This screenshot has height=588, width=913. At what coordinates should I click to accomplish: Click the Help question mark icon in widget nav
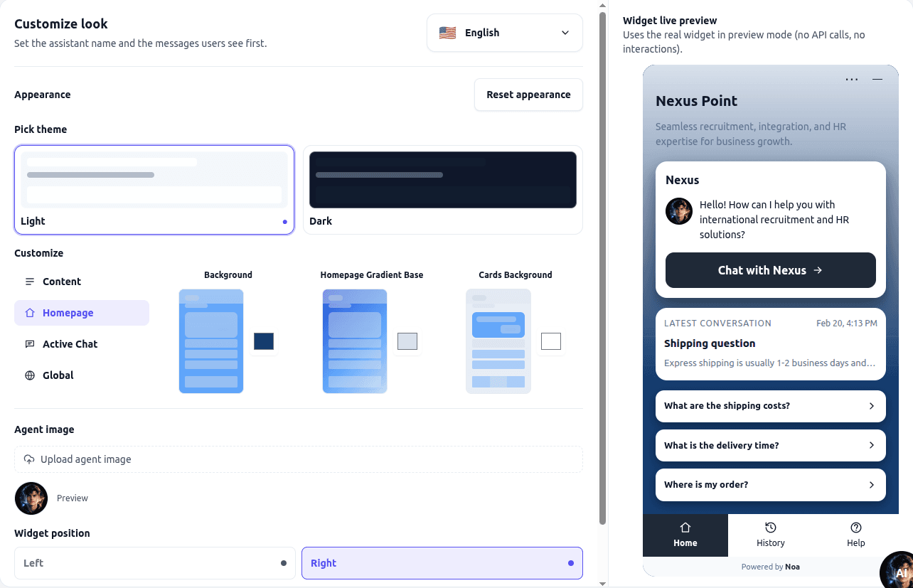(x=855, y=528)
